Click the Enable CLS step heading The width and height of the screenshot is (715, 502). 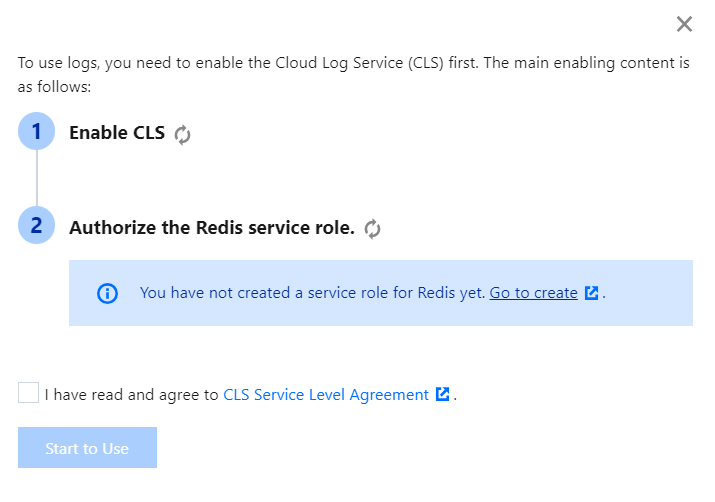tap(117, 133)
